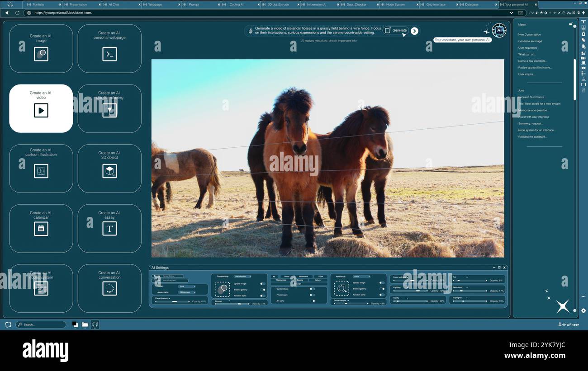Viewport: 588px width, 371px height.
Task: Open the Create an AI conversation icon
Action: (x=109, y=288)
